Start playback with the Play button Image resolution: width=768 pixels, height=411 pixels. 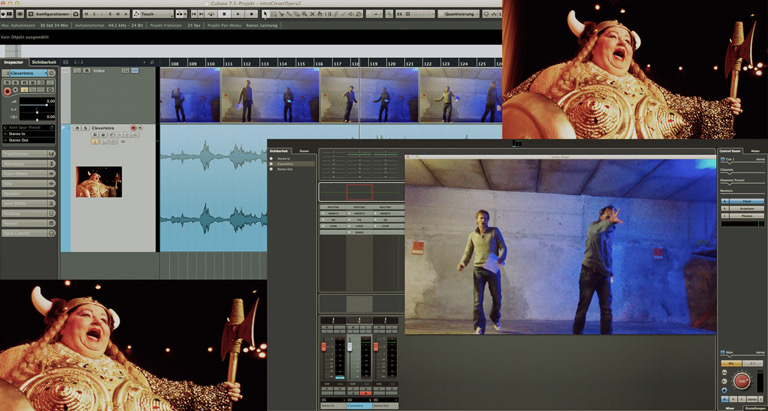click(x=238, y=14)
